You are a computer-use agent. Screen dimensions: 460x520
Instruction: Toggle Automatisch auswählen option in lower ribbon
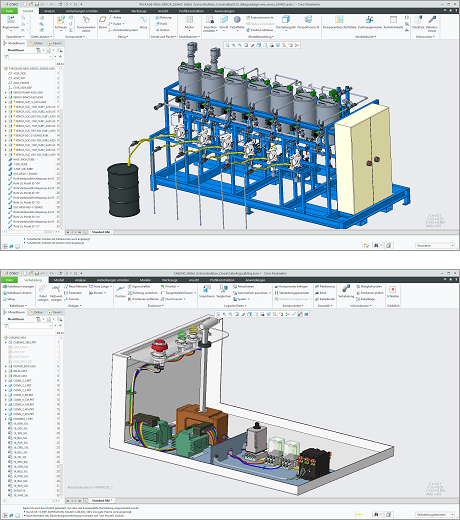pos(252,293)
